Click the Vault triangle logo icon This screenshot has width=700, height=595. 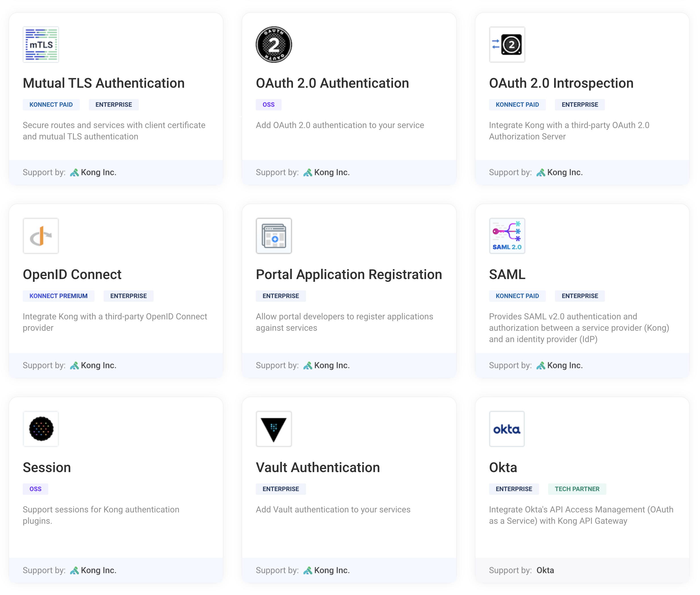[274, 429]
